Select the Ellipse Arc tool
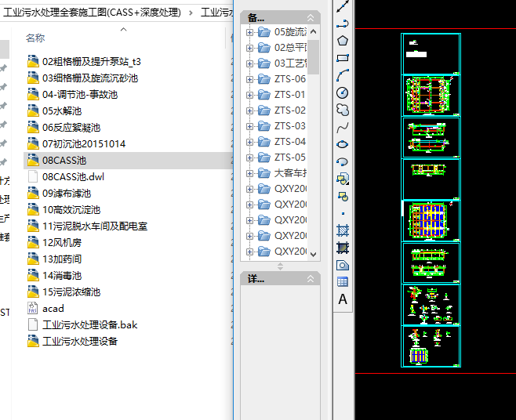This screenshot has width=516, height=420. tap(343, 162)
